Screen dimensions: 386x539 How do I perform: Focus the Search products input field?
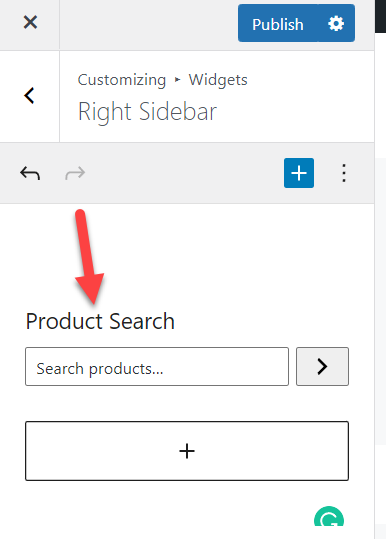(157, 366)
